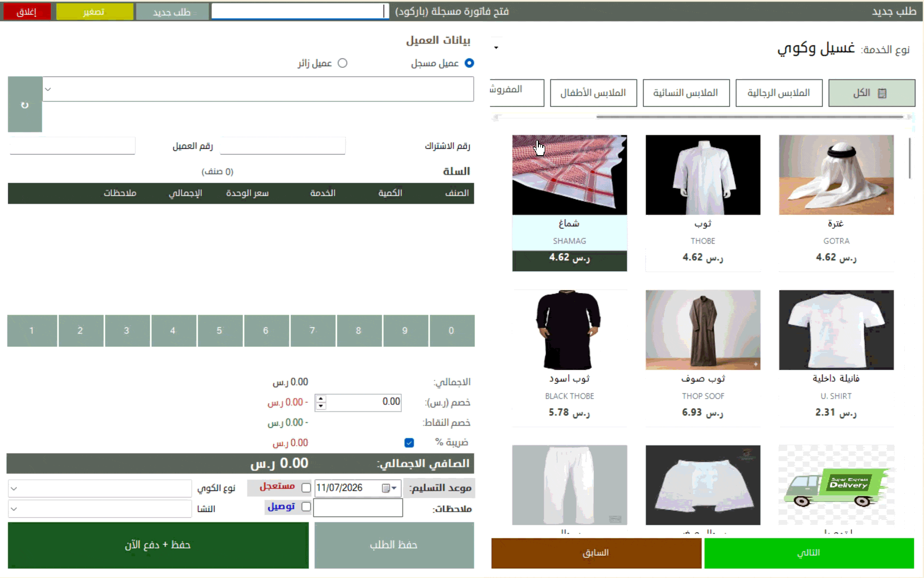This screenshot has width=924, height=578.
Task: Tap keypad number 6
Action: [266, 331]
